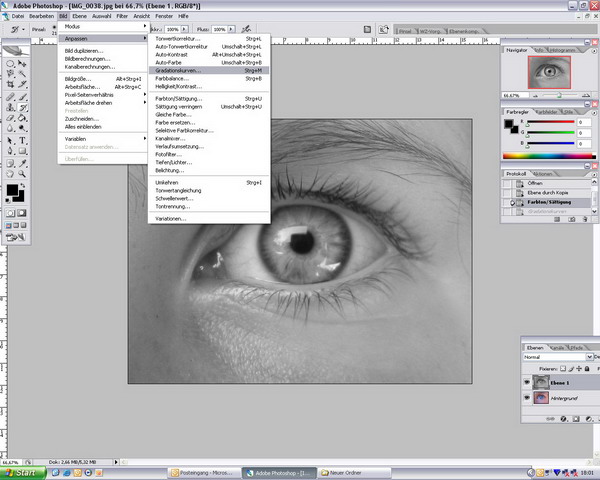The image size is (600, 480).
Task: Switch to Quick Mask mode
Action: point(22,213)
